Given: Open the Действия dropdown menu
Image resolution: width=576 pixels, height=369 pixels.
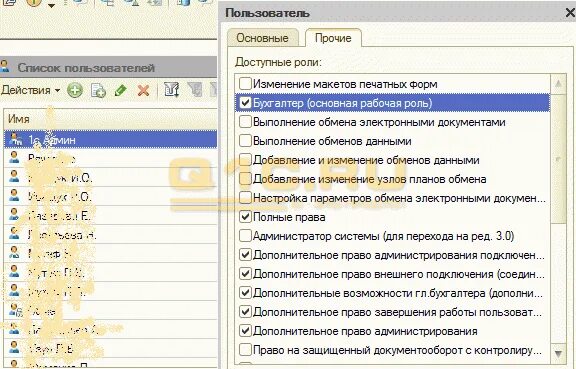Looking at the screenshot, I should click(x=30, y=90).
